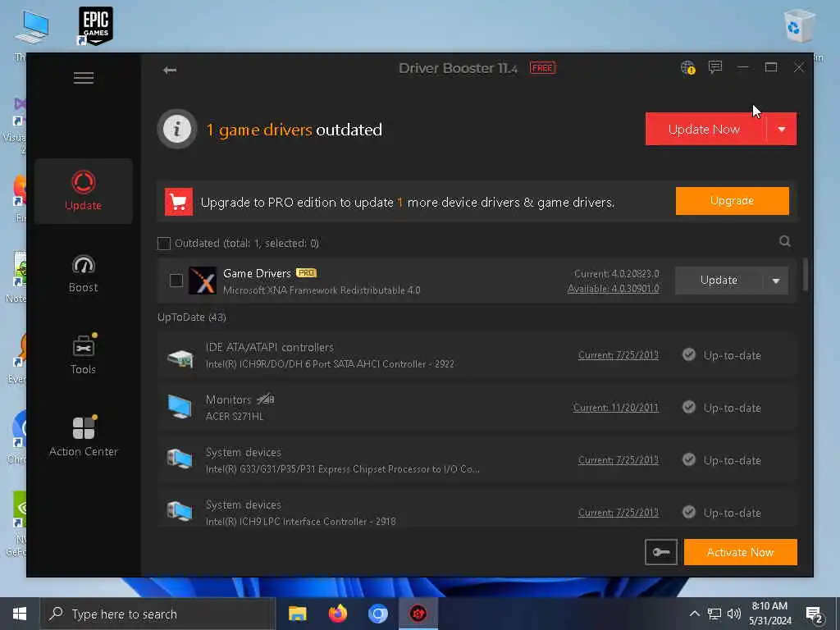Open File Explorer from the taskbar
Image resolution: width=840 pixels, height=630 pixels.
click(297, 614)
